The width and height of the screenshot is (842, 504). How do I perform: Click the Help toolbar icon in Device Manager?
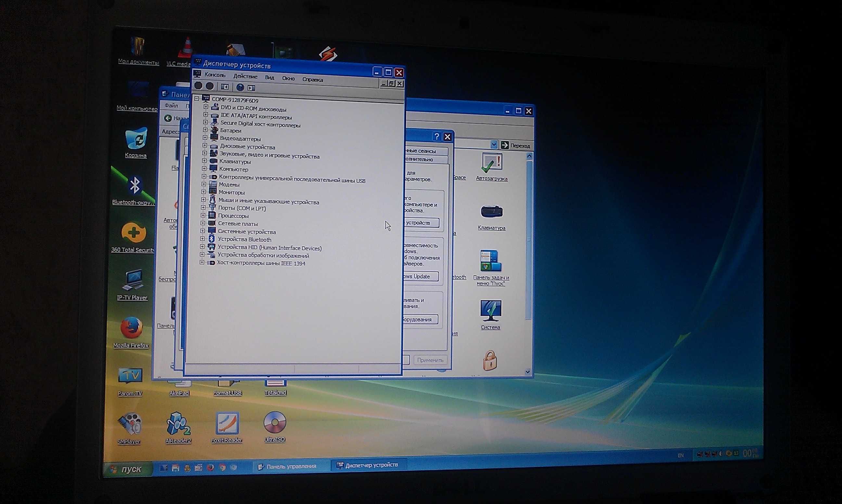[240, 87]
